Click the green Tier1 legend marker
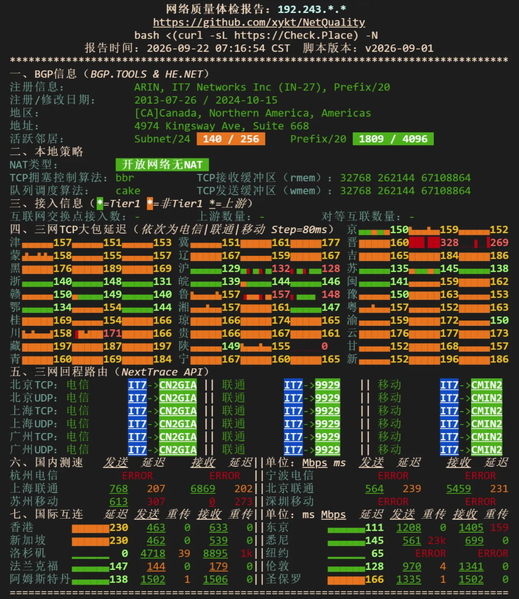Viewport: 519px width, 599px height. tap(100, 204)
